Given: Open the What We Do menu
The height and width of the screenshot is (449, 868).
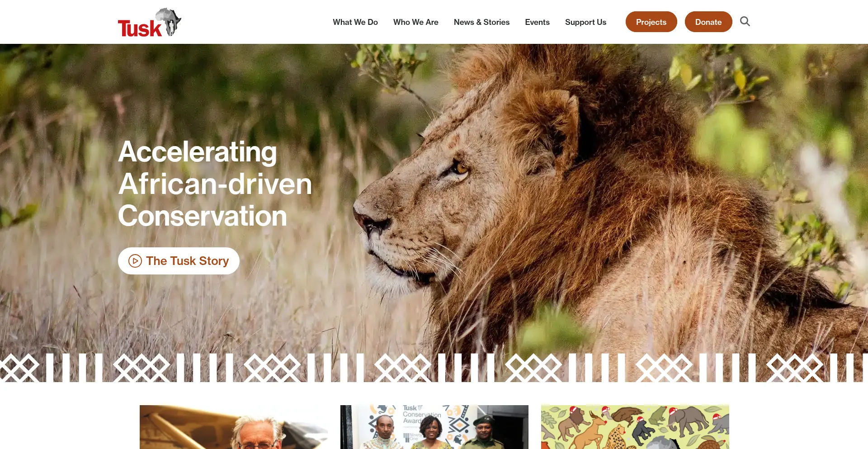Looking at the screenshot, I should click(x=355, y=22).
